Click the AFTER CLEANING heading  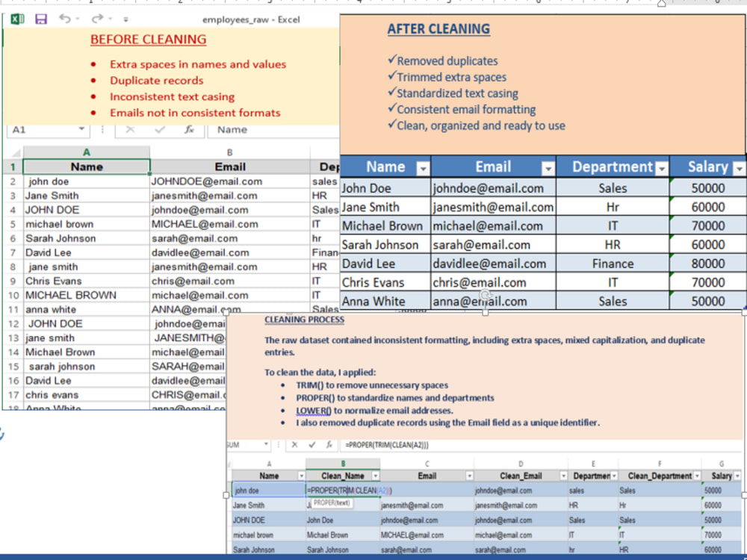[438, 29]
